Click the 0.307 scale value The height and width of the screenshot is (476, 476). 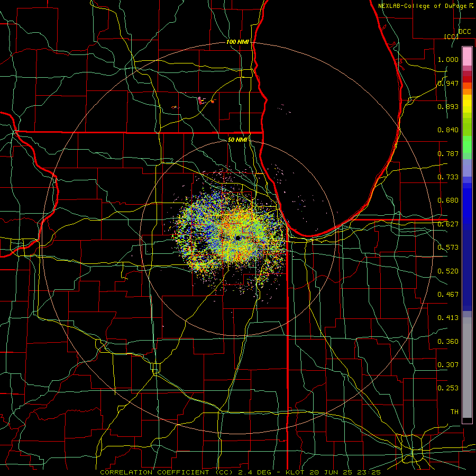448,365
